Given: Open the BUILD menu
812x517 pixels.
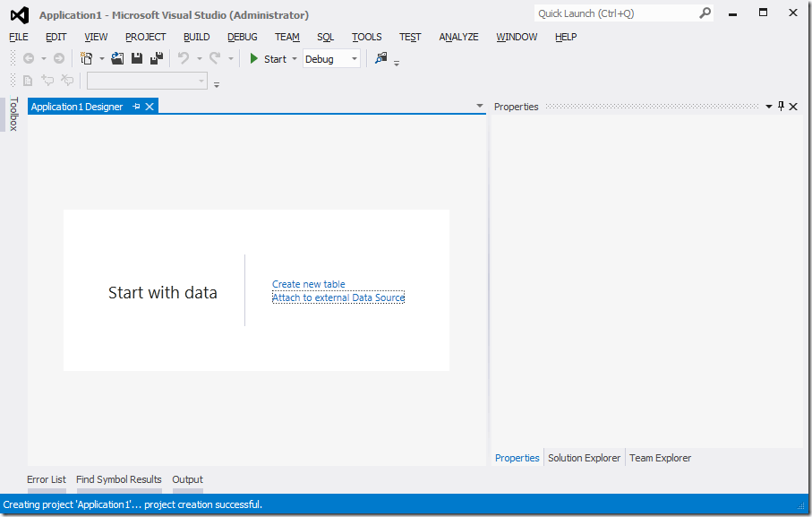Looking at the screenshot, I should tap(197, 37).
